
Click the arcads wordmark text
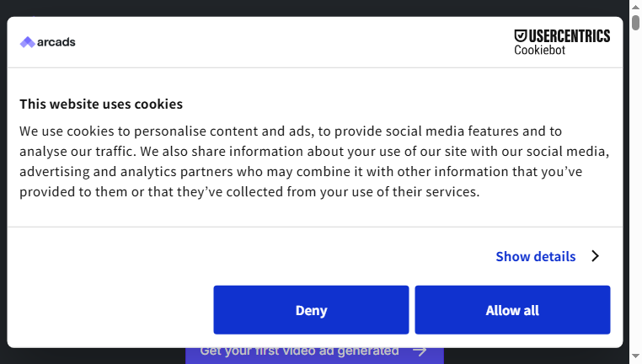[x=56, y=42]
